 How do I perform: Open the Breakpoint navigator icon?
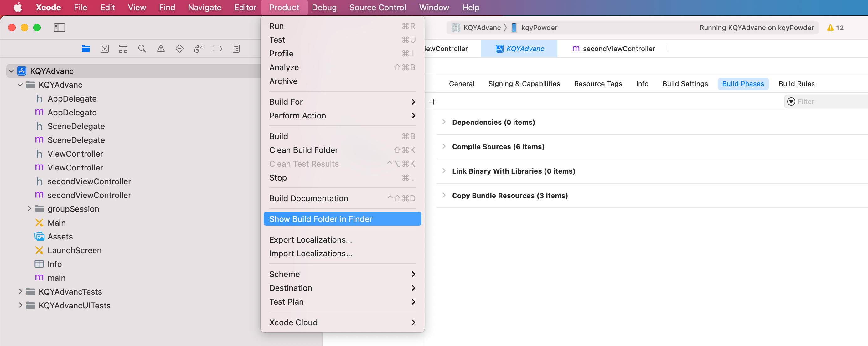click(217, 49)
